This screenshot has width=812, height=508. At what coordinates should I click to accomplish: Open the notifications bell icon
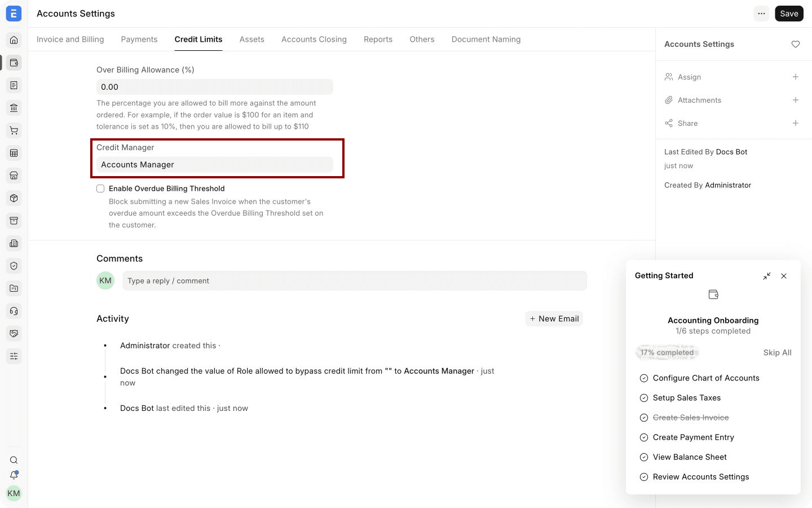point(14,475)
